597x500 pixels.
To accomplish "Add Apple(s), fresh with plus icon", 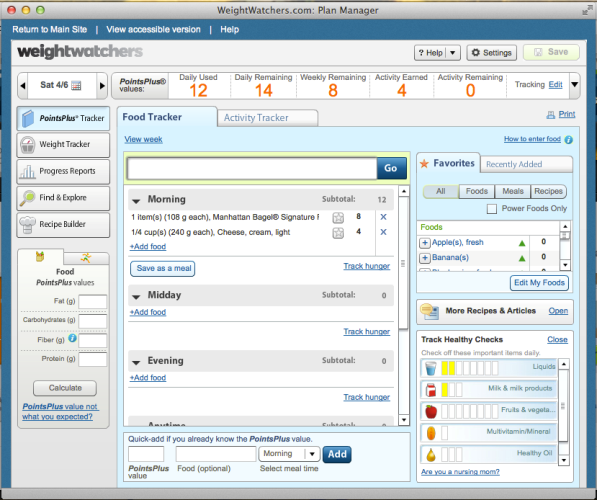I will coord(425,243).
